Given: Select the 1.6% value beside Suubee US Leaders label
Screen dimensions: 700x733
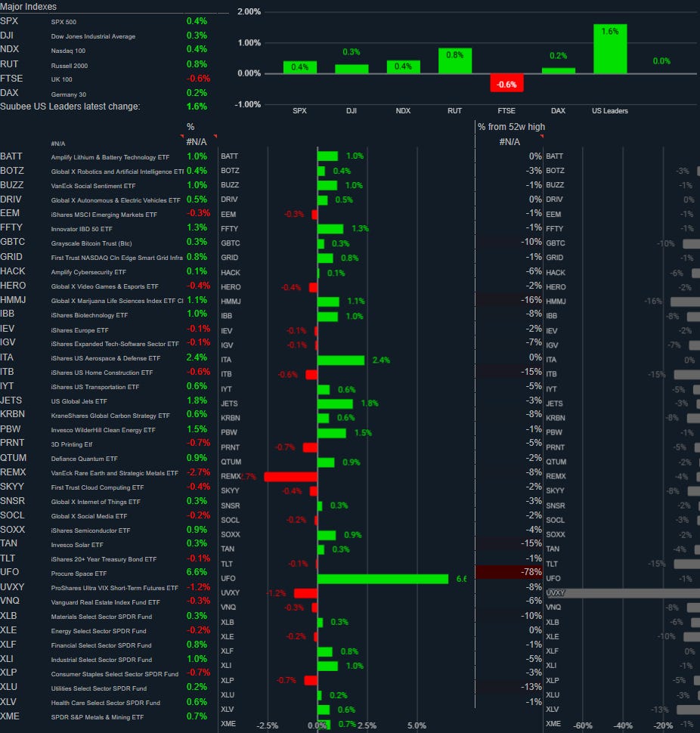Looking at the screenshot, I should (x=197, y=107).
